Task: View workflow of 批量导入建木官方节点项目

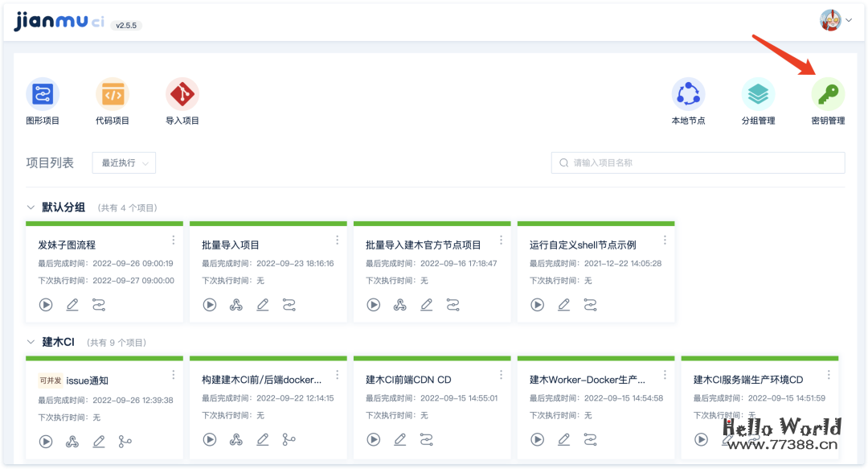Action: pos(453,304)
